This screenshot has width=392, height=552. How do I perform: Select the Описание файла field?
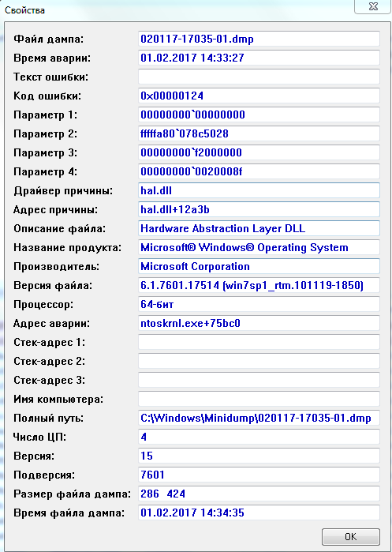click(x=259, y=229)
